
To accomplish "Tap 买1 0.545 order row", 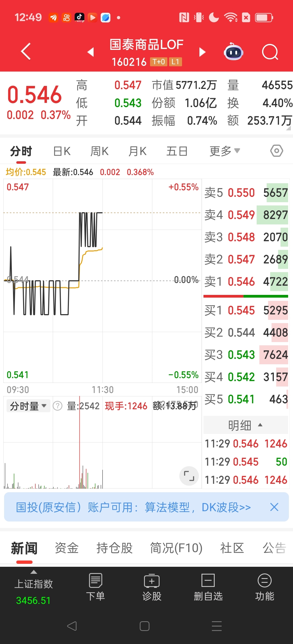I will pyautogui.click(x=246, y=310).
